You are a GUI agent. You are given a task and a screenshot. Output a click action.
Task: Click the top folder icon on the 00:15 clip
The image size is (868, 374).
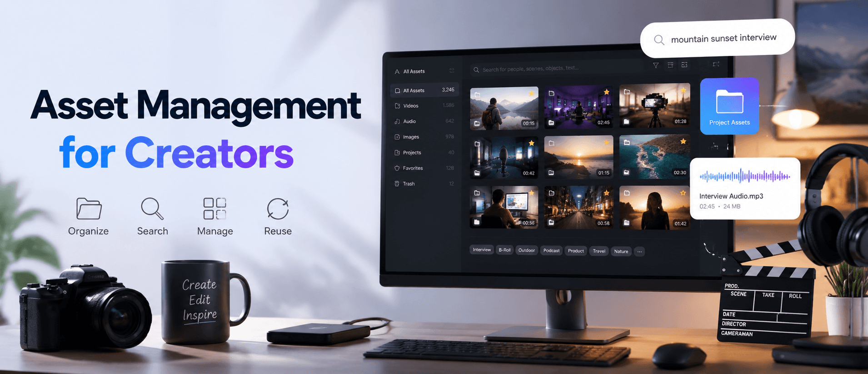pyautogui.click(x=477, y=95)
